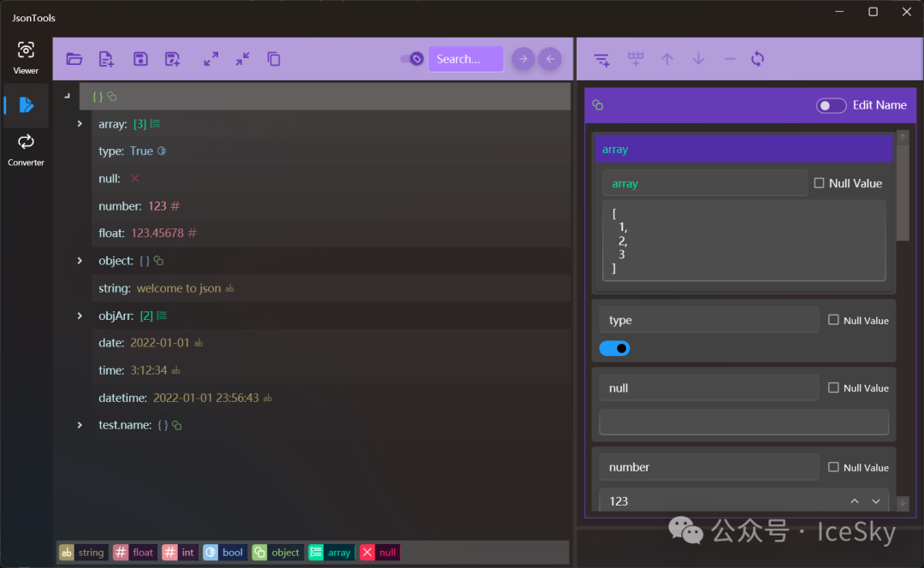
Task: Click the Search input field
Action: pyautogui.click(x=465, y=59)
